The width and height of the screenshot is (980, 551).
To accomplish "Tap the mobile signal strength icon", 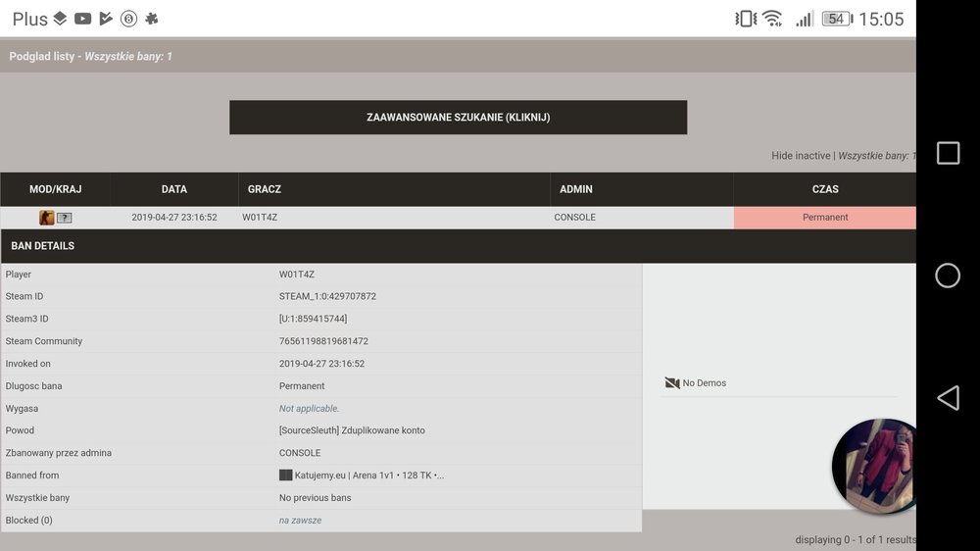I will point(805,19).
